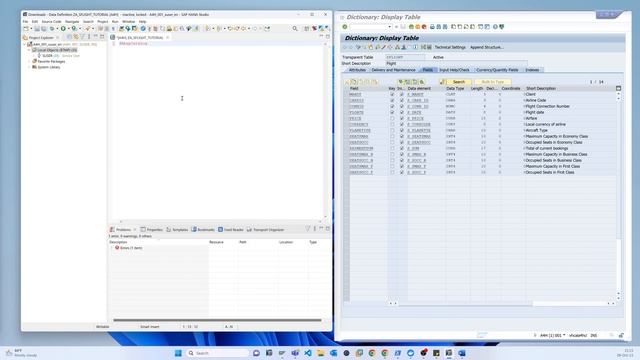Toggle Initial Values checkbox for Airfare row
The height and width of the screenshot is (360, 640).
click(x=402, y=118)
